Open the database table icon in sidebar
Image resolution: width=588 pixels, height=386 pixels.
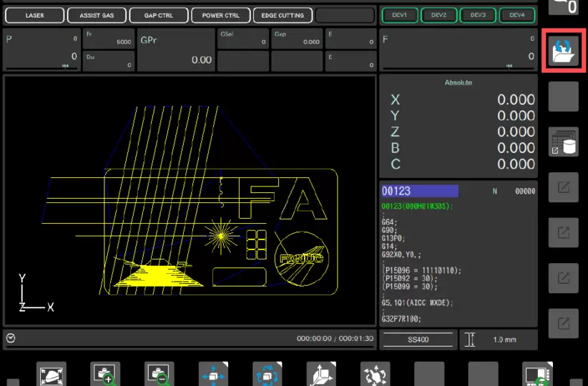click(564, 142)
